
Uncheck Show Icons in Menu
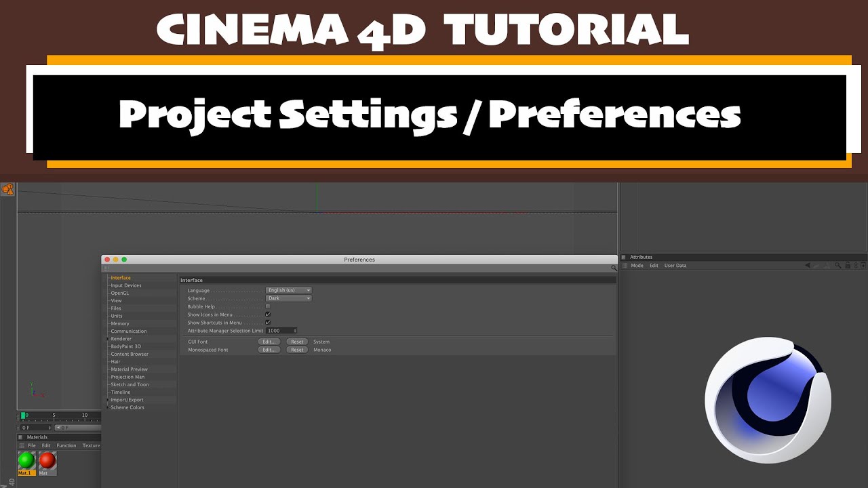coord(268,314)
